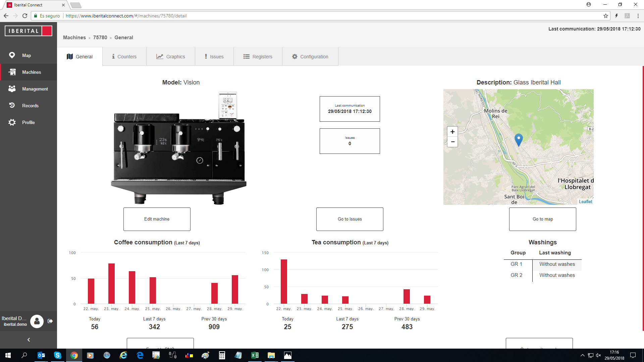
Task: Click Machines breadcrumb link
Action: coord(74,38)
